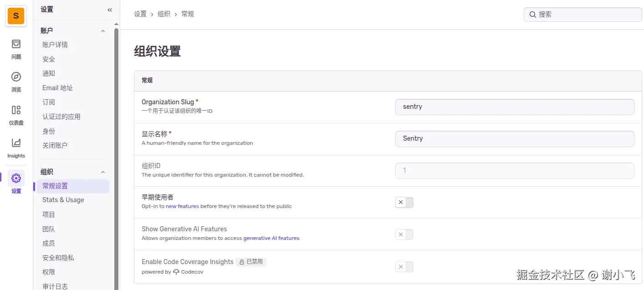This screenshot has height=290, width=644.
Task: Click the sidebar vertical scrollbar
Action: (x=116, y=137)
